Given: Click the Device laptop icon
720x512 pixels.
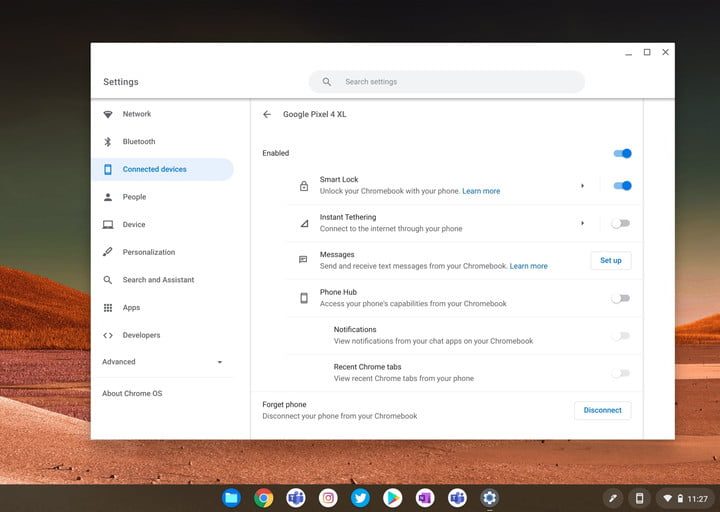Looking at the screenshot, I should tap(108, 225).
